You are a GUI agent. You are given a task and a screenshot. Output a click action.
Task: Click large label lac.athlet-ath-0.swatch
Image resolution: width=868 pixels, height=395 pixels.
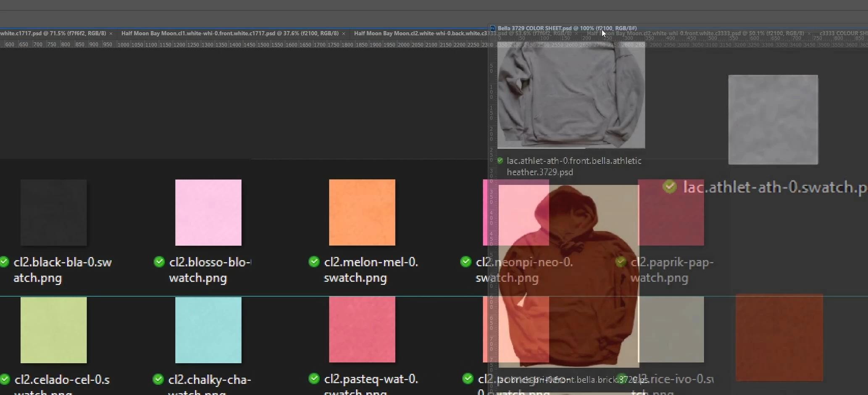(x=775, y=187)
